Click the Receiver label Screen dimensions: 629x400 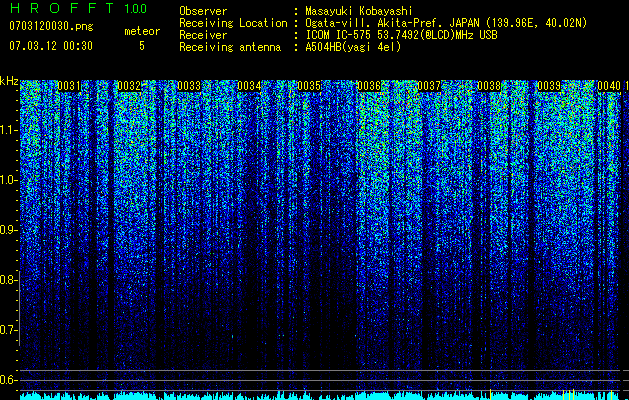(x=203, y=35)
